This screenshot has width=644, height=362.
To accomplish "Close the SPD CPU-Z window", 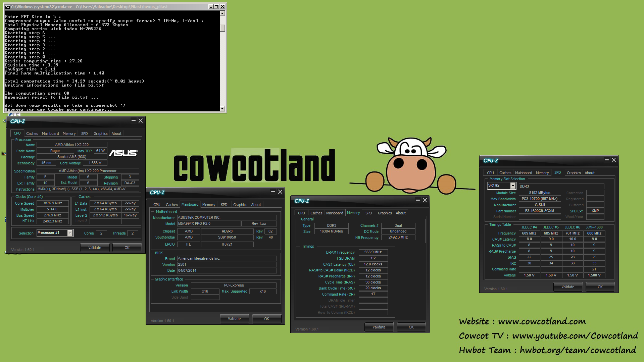I will (614, 160).
